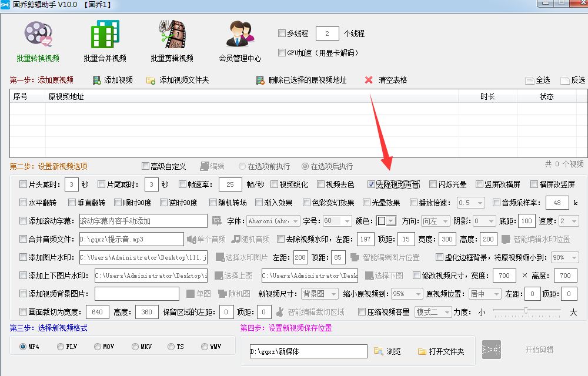Click 浏览 folder search icon
Image resolution: width=588 pixels, height=376 pixels.
(378, 351)
